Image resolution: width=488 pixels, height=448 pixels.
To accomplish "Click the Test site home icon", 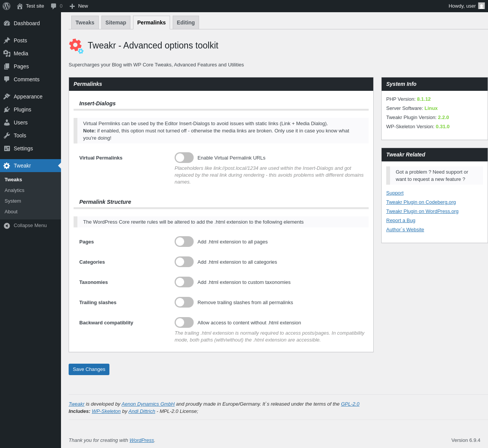I will click(20, 6).
